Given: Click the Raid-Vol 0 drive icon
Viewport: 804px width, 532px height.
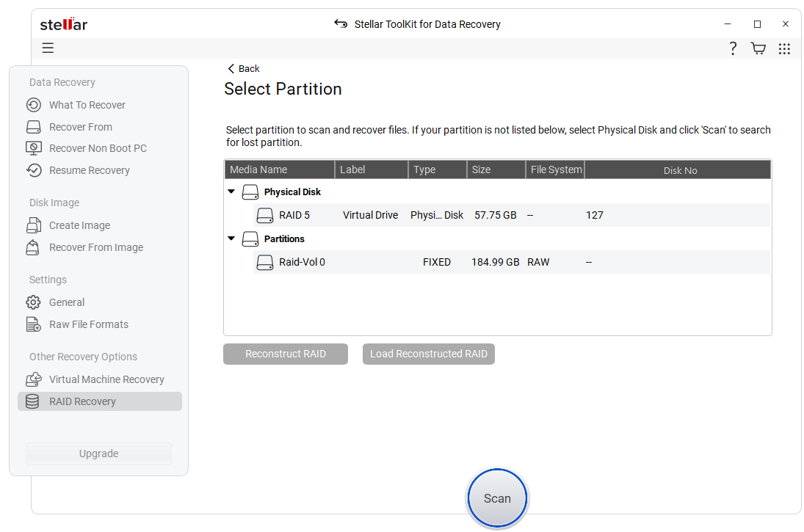Looking at the screenshot, I should point(265,263).
